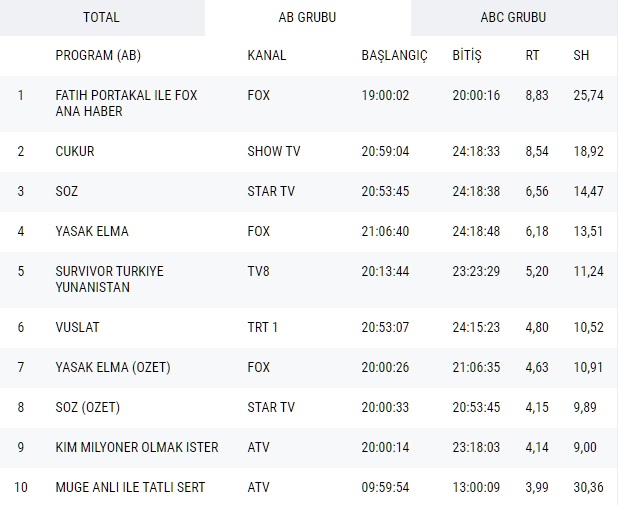Screen dimensions: 618x505
Task: Click Survivor Turkiye Yunanistan program
Action: pyautogui.click(x=108, y=279)
